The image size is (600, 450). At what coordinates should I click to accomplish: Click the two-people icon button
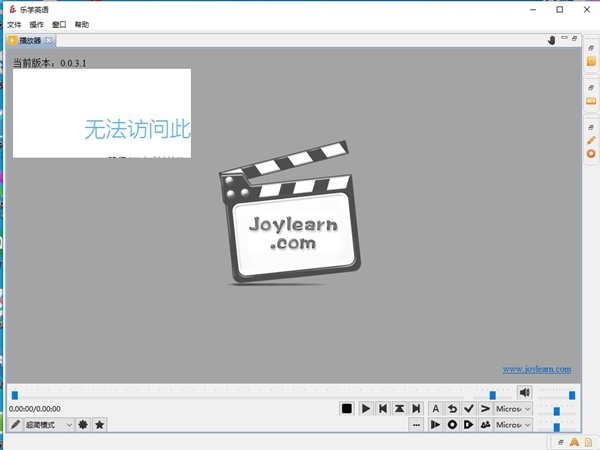[485, 425]
